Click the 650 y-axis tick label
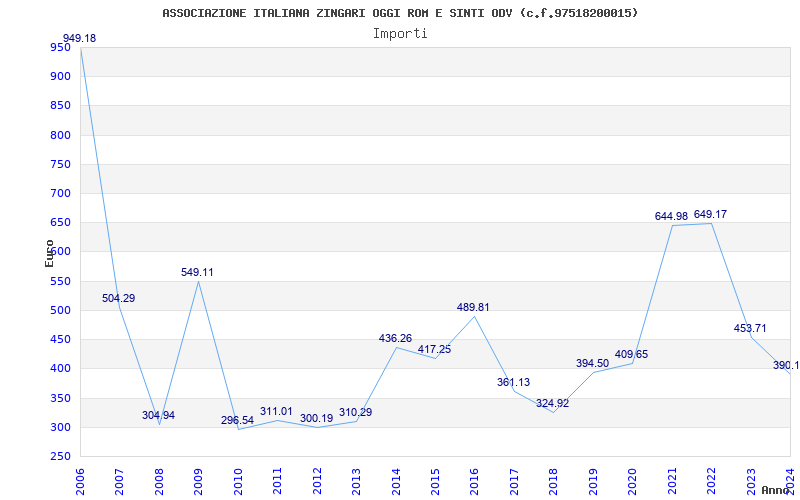The height and width of the screenshot is (500, 800). click(60, 222)
